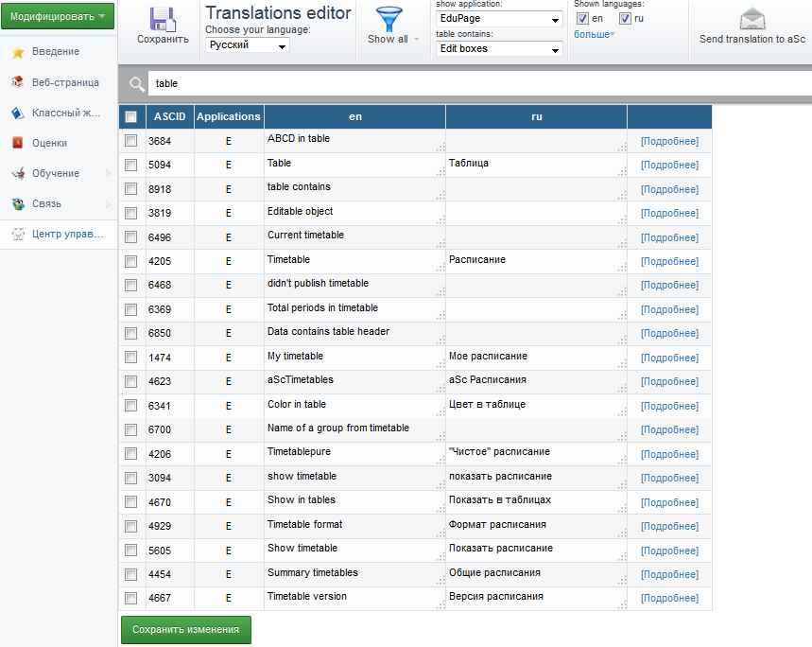Image resolution: width=812 pixels, height=647 pixels.
Task: Click the blue funnel Show all filter icon
Action: [x=389, y=19]
